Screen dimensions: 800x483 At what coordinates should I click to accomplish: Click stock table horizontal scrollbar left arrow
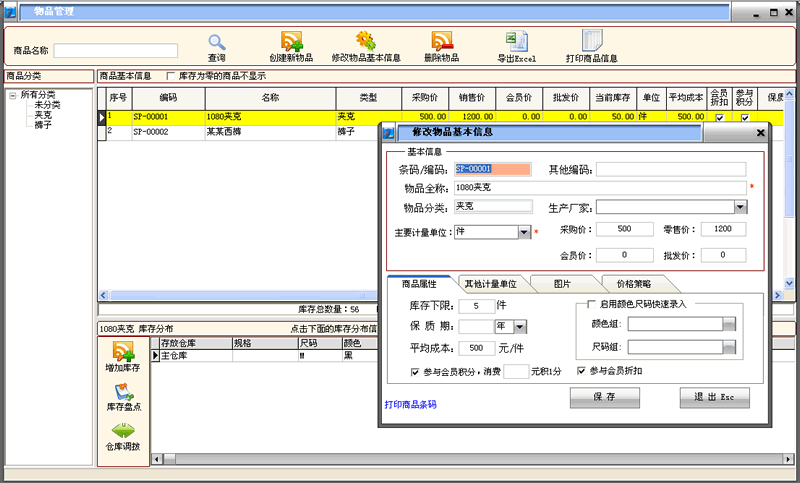(x=157, y=459)
